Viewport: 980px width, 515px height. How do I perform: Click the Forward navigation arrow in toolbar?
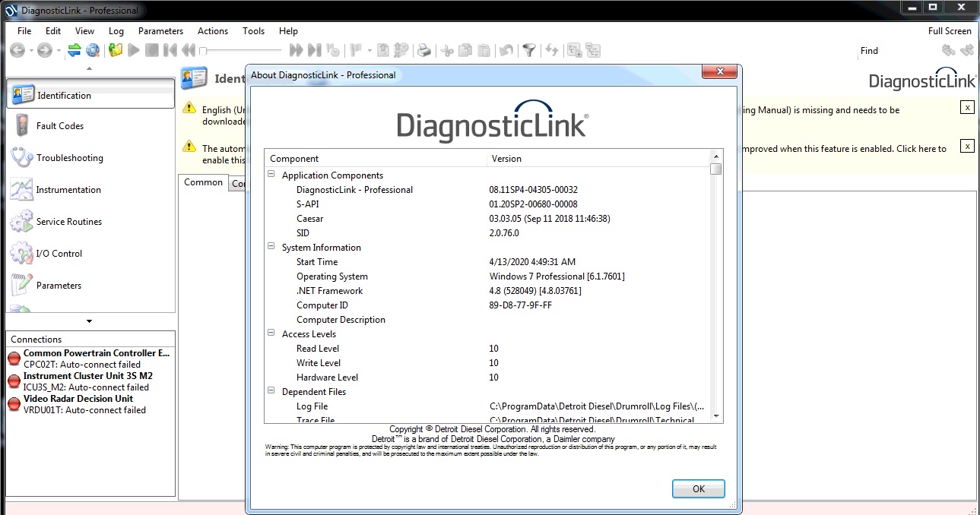pos(45,50)
